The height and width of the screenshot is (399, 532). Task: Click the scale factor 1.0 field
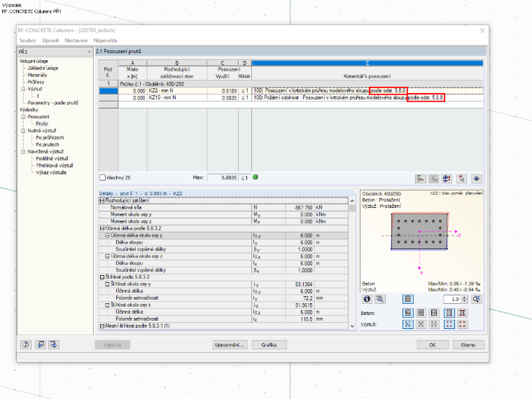click(452, 300)
